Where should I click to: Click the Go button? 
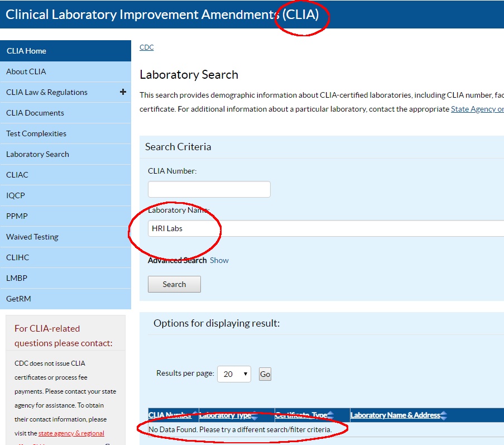pos(265,374)
